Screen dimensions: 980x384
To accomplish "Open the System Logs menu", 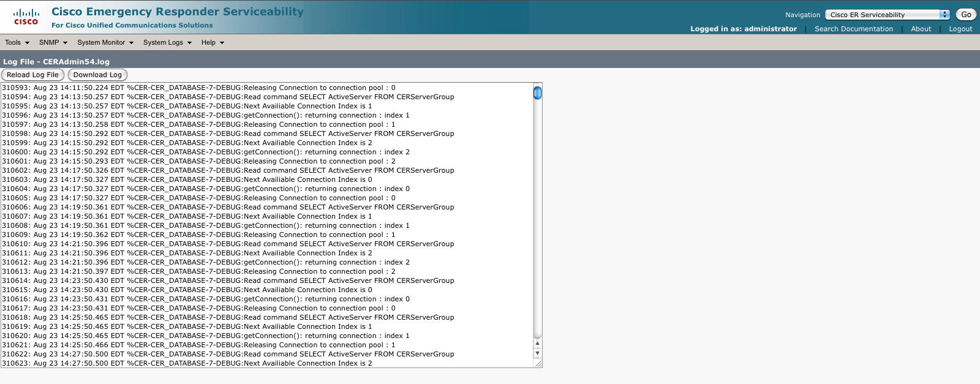I will pos(167,42).
